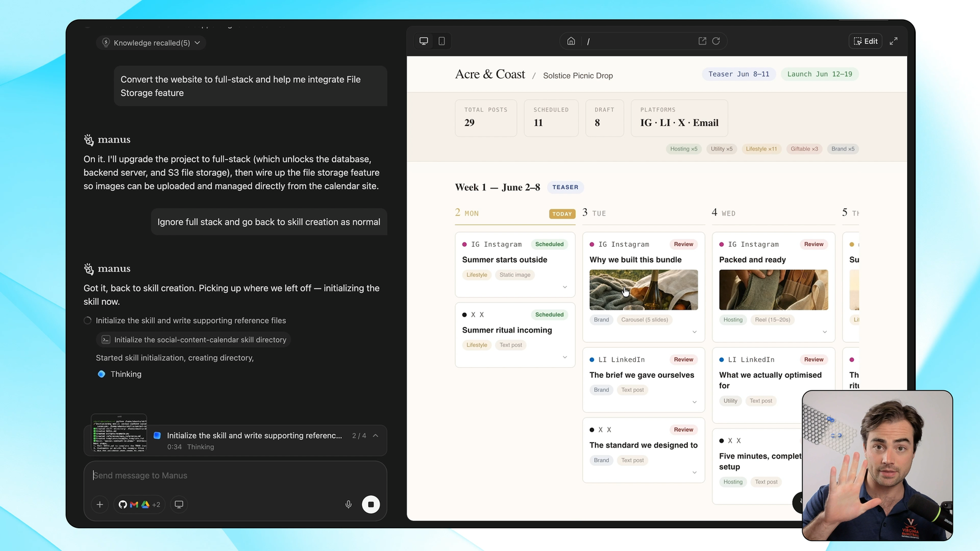Focus the Send message to Manus field
Image resolution: width=980 pixels, height=551 pixels.
(x=235, y=476)
